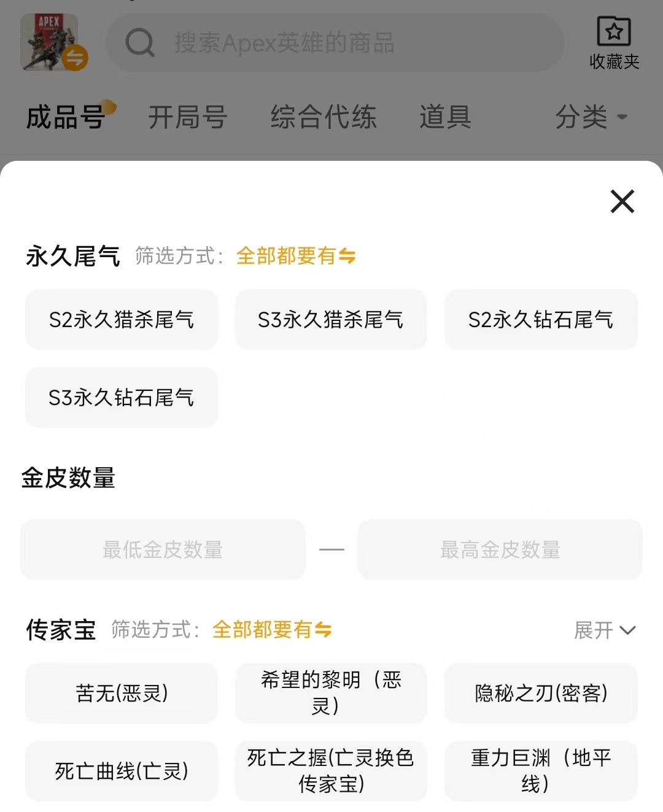Screen dimensions: 663x812
Task: Type in the Apex商品 search field
Action: [x=344, y=43]
